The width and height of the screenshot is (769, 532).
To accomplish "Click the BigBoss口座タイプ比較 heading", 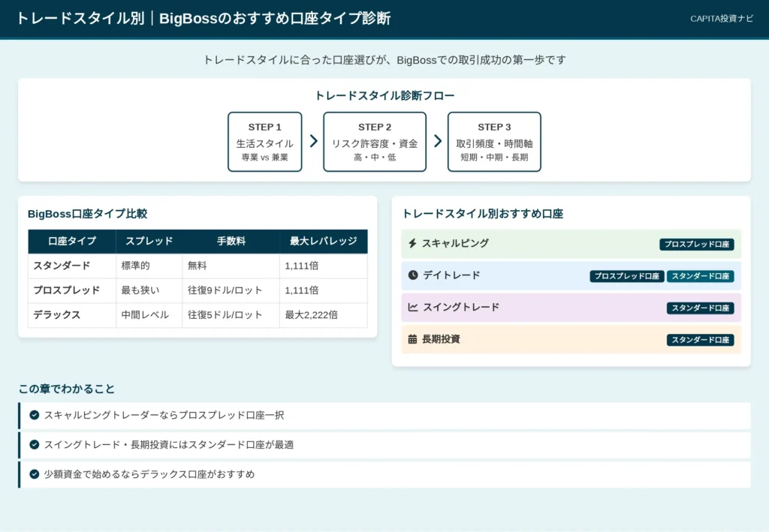I will (87, 214).
